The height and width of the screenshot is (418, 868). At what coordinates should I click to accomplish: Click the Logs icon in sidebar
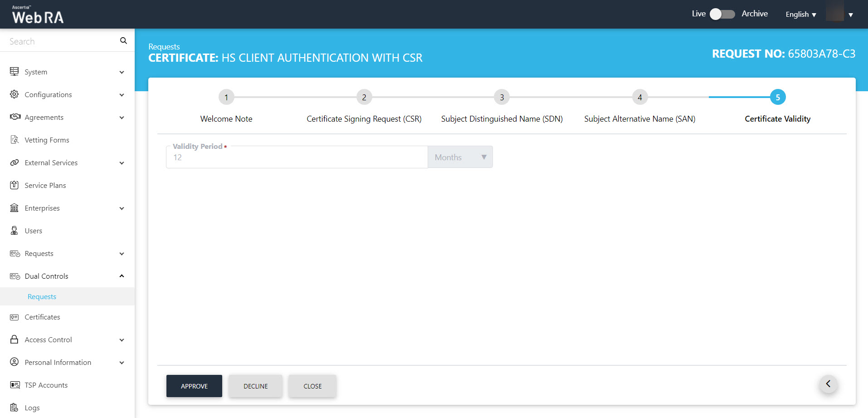[x=15, y=408]
